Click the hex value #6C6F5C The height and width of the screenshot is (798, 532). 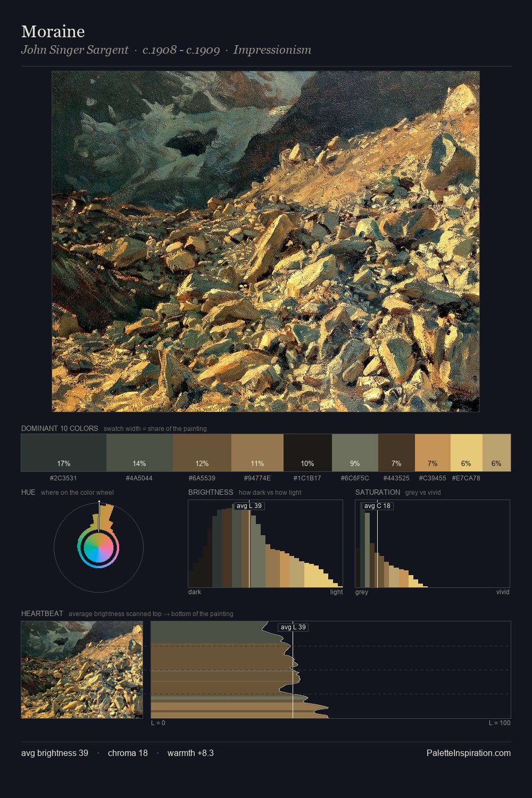coord(355,478)
